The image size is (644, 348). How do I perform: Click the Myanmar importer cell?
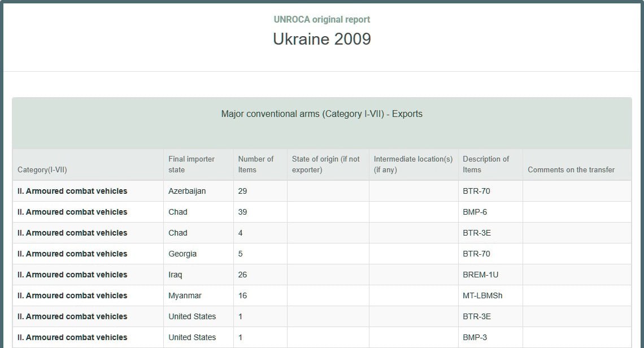pyautogui.click(x=185, y=295)
